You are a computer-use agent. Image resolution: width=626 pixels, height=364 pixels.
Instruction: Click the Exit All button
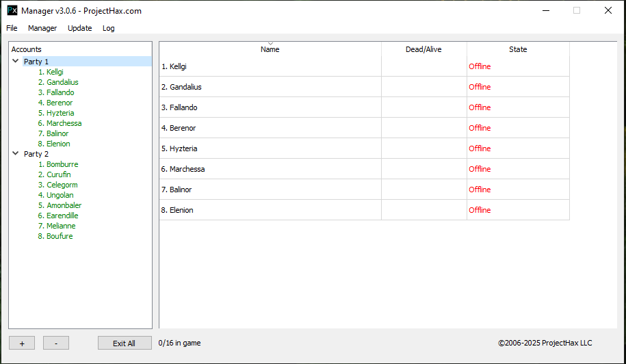(124, 343)
